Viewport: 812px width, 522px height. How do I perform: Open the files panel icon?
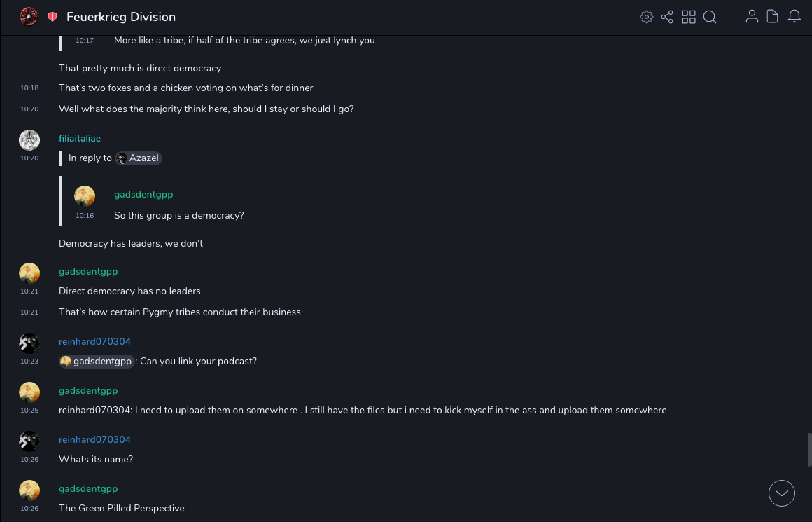[x=773, y=17]
